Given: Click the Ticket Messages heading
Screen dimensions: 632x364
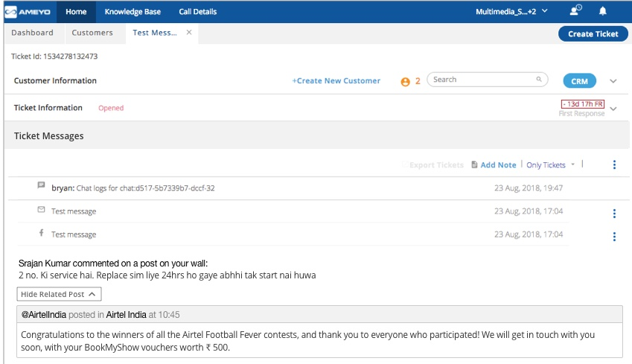Looking at the screenshot, I should 49,135.
